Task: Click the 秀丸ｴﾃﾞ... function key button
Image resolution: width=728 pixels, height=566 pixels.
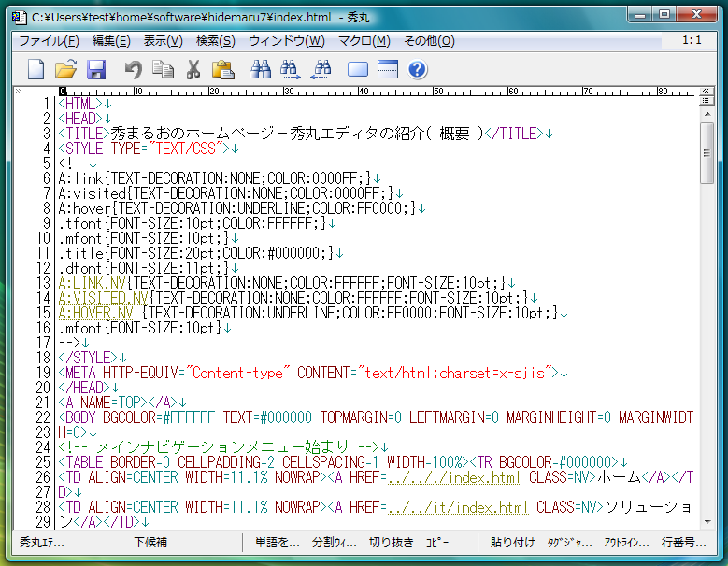Action: [42, 542]
